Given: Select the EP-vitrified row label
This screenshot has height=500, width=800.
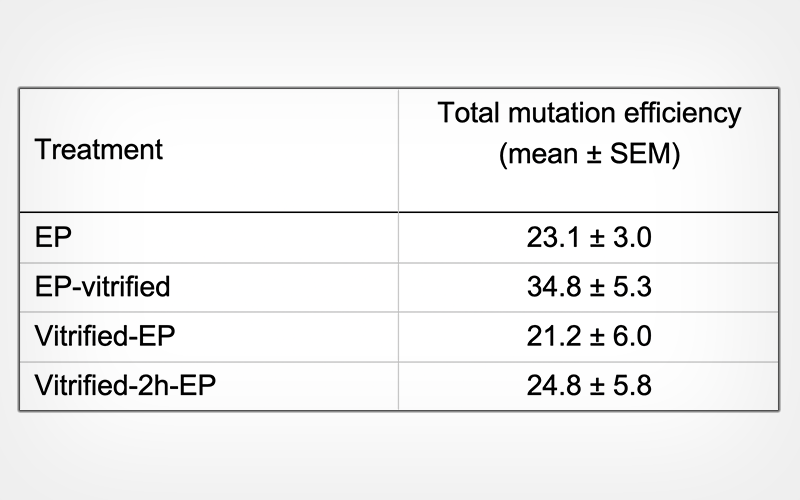Looking at the screenshot, I should coord(102,287).
